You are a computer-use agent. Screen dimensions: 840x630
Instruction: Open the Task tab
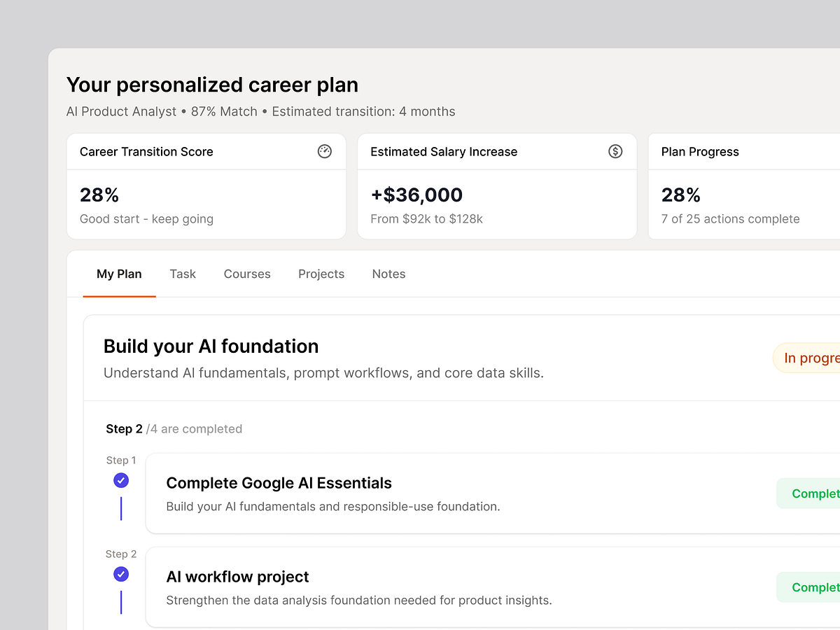pyautogui.click(x=183, y=274)
